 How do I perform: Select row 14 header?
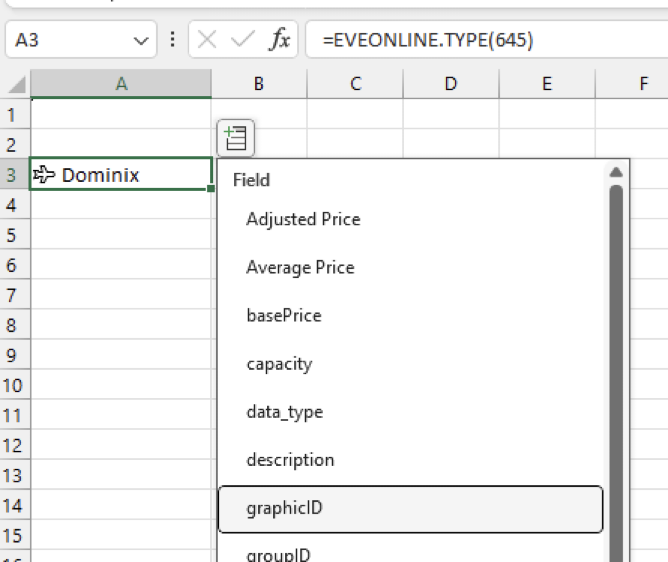point(15,505)
